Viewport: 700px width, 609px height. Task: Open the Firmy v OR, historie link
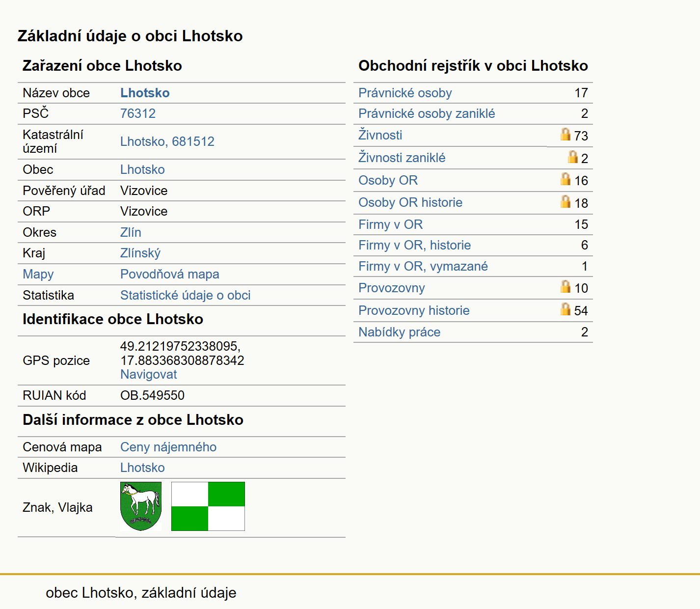coord(414,245)
